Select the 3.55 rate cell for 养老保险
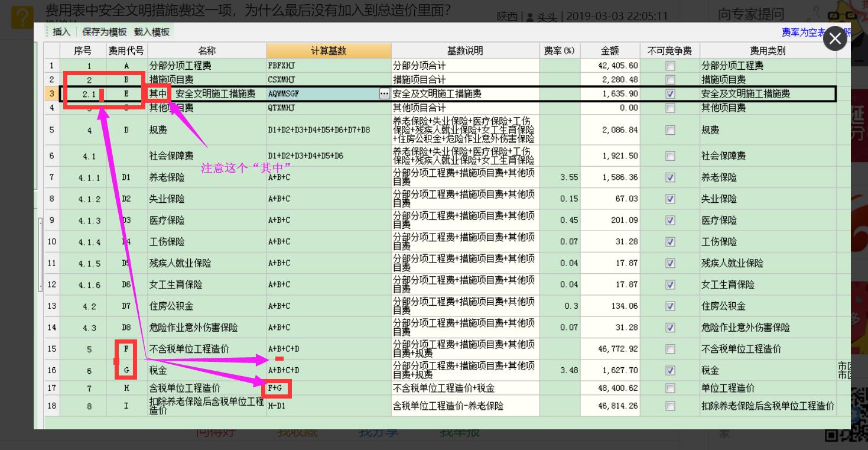This screenshot has height=450, width=868. 560,177
